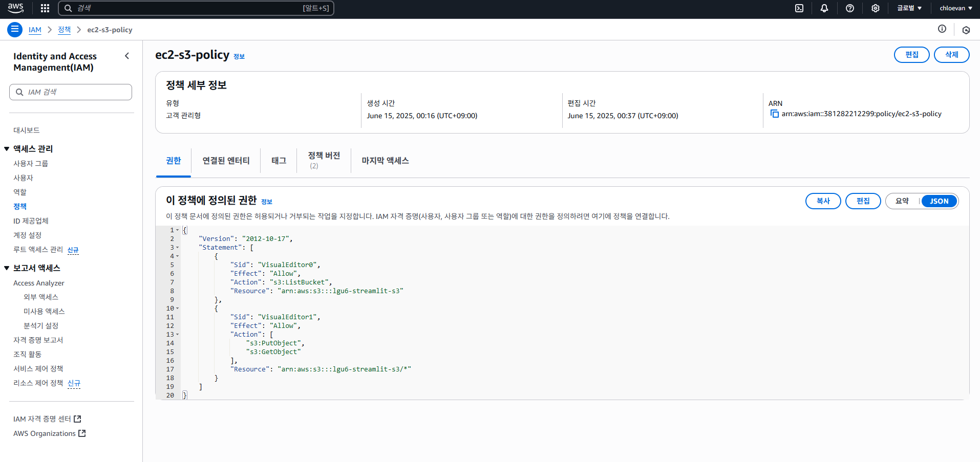Screen dimensions: 980x462
Task: Open 정책 in the sidebar
Action: pos(20,207)
